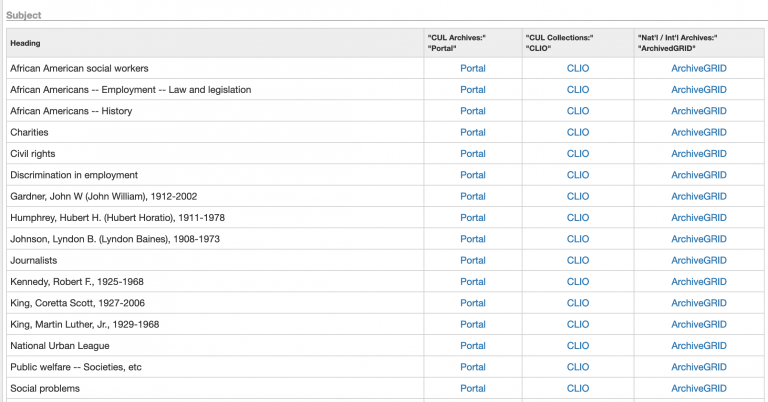768x402 pixels.
Task: Open ArchiveGRID for Employment Law and legislation row
Action: [699, 90]
